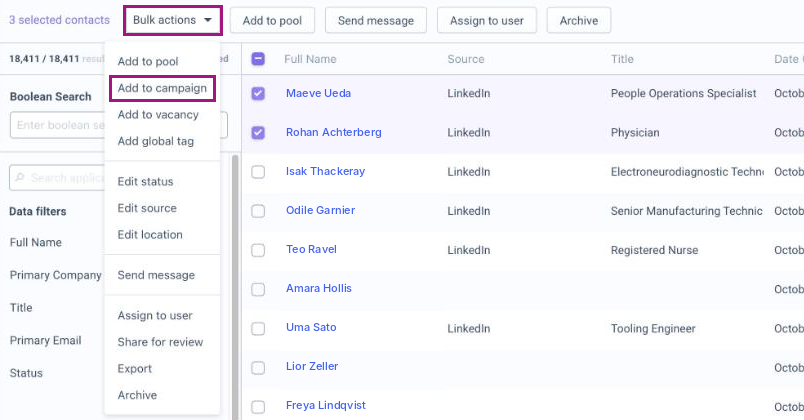Click the sidebar vertical scrollbar

235,287
